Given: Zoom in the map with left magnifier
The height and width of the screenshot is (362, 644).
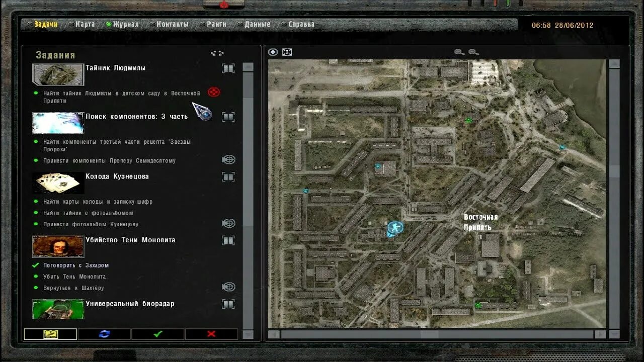Looking at the screenshot, I should click(459, 52).
